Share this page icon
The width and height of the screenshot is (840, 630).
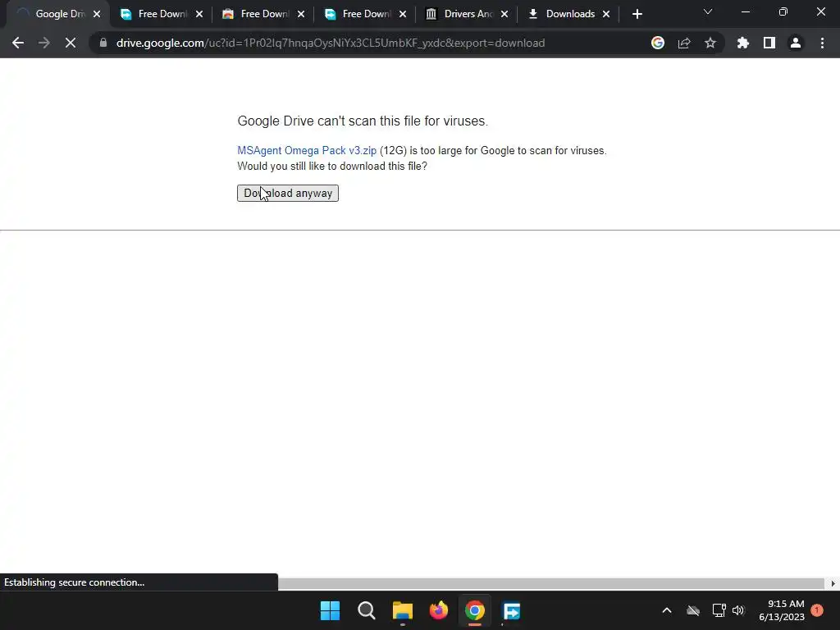[x=684, y=43]
